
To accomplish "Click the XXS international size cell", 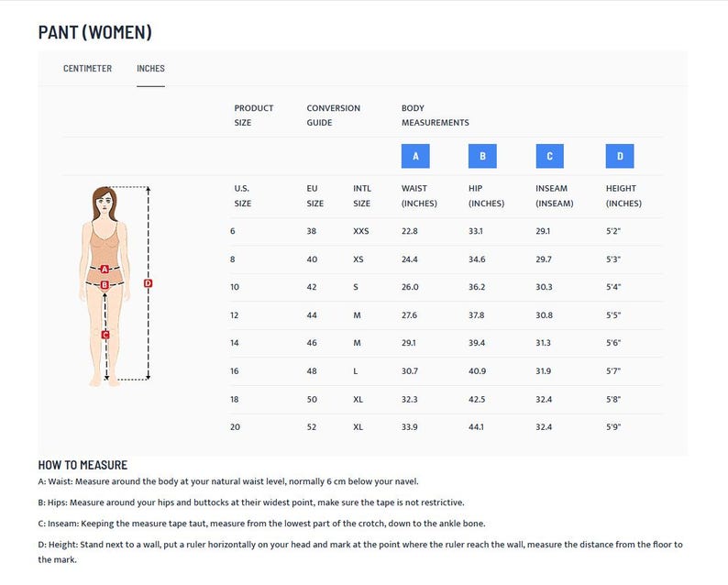I will (x=360, y=231).
